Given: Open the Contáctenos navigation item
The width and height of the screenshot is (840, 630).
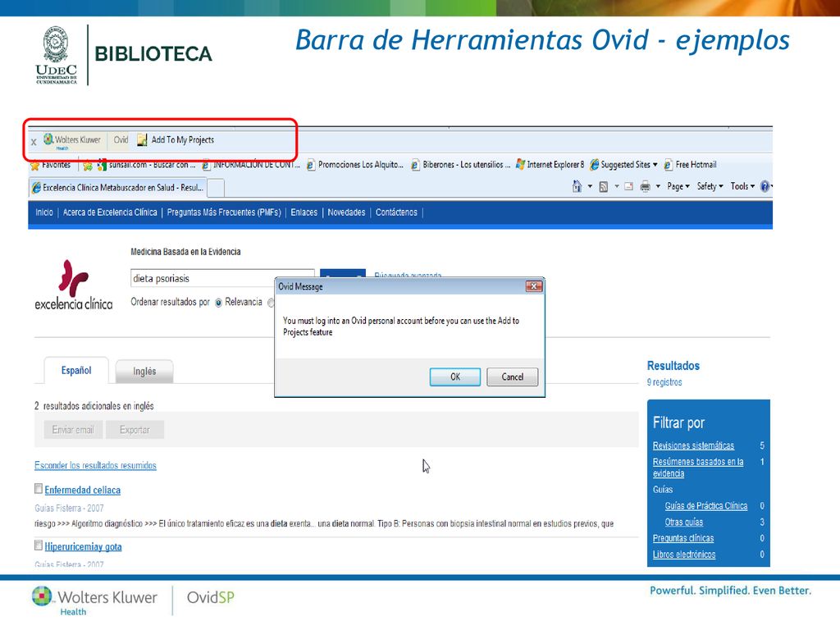Looking at the screenshot, I should point(396,212).
